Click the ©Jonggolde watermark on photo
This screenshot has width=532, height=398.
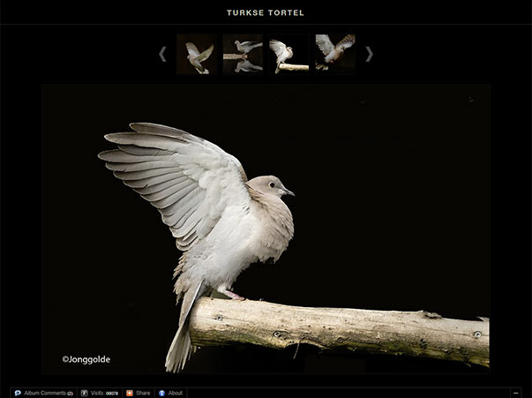[x=86, y=359]
